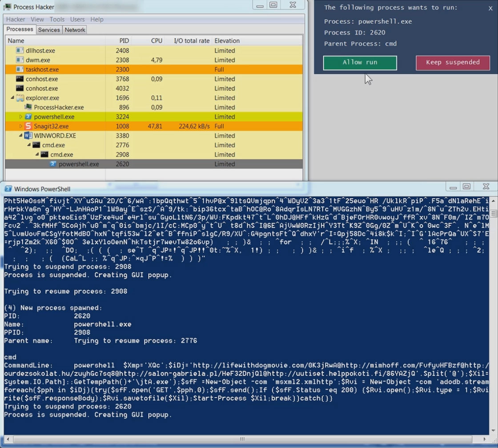
Task: Collapse the WINWORD.EXE tree node
Action: (20, 135)
